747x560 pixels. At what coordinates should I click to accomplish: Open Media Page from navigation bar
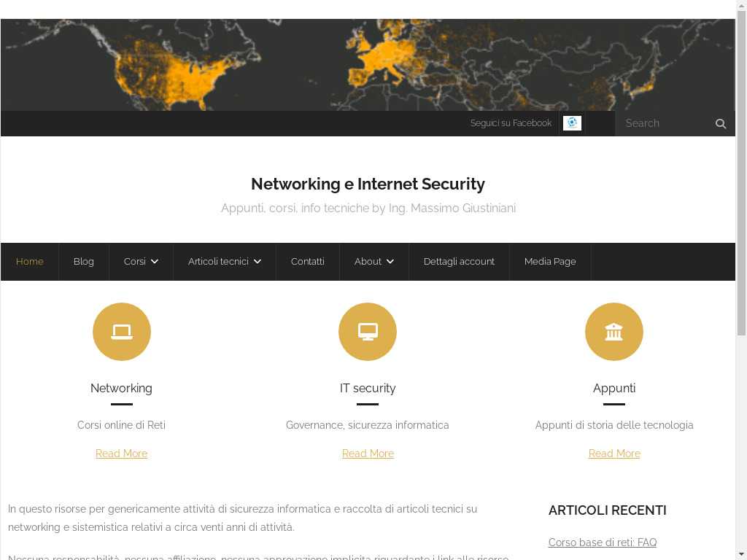(x=550, y=262)
